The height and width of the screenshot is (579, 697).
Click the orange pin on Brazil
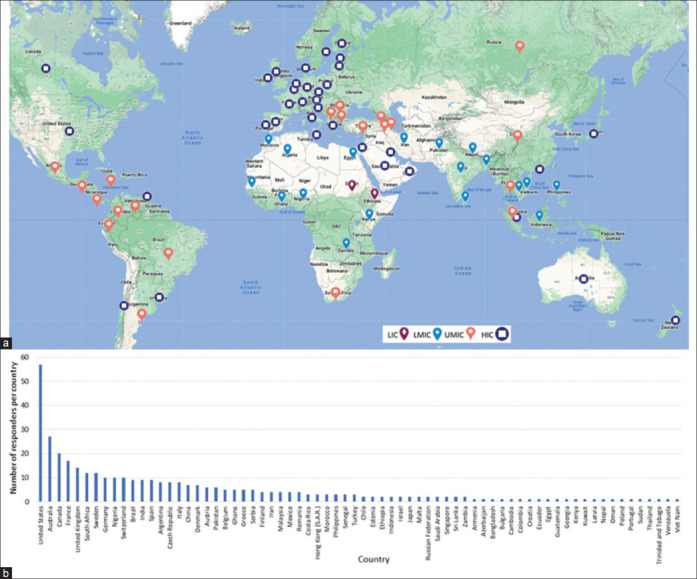pos(168,254)
